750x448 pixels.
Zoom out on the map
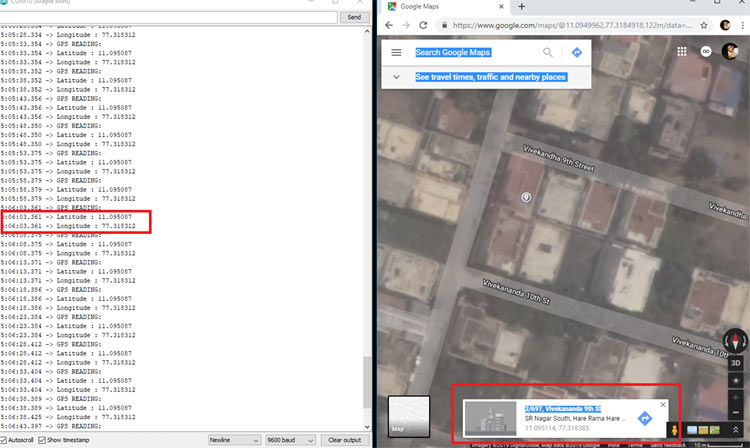tap(736, 412)
